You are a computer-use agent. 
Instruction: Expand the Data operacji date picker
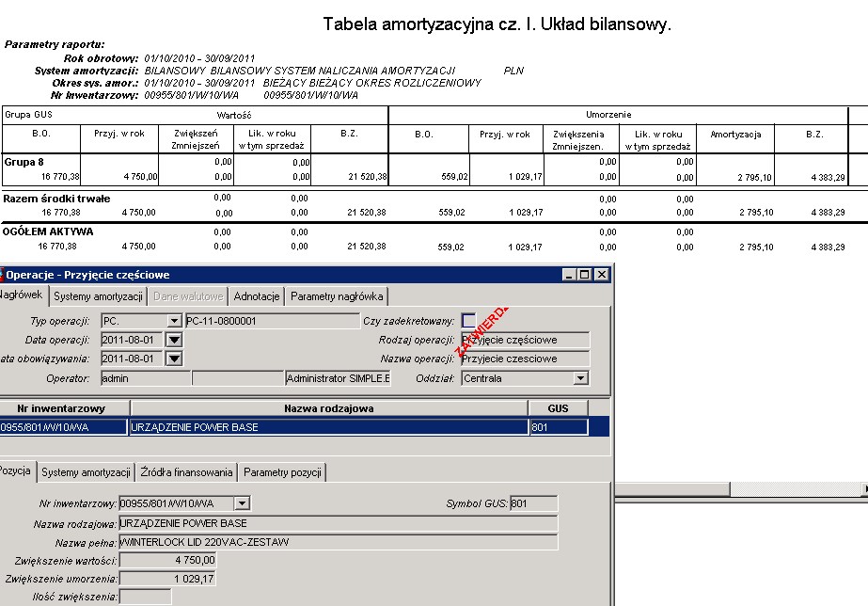pyautogui.click(x=174, y=340)
